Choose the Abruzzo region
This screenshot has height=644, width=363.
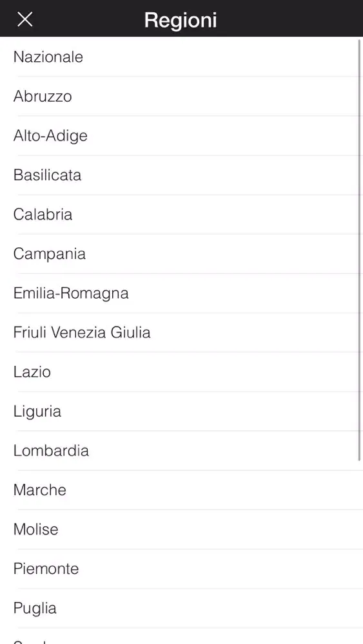181,96
